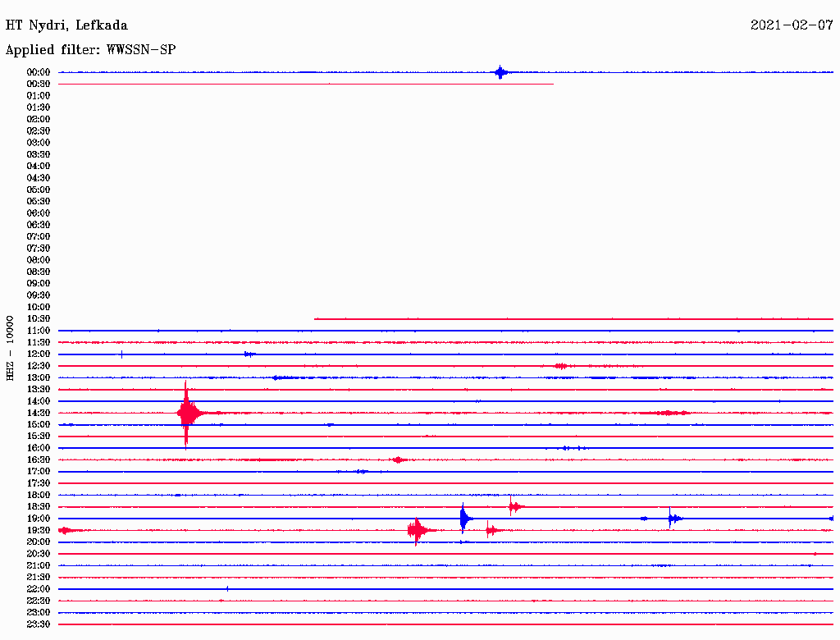
Task: Select the 00:30 time label
Action: point(39,84)
